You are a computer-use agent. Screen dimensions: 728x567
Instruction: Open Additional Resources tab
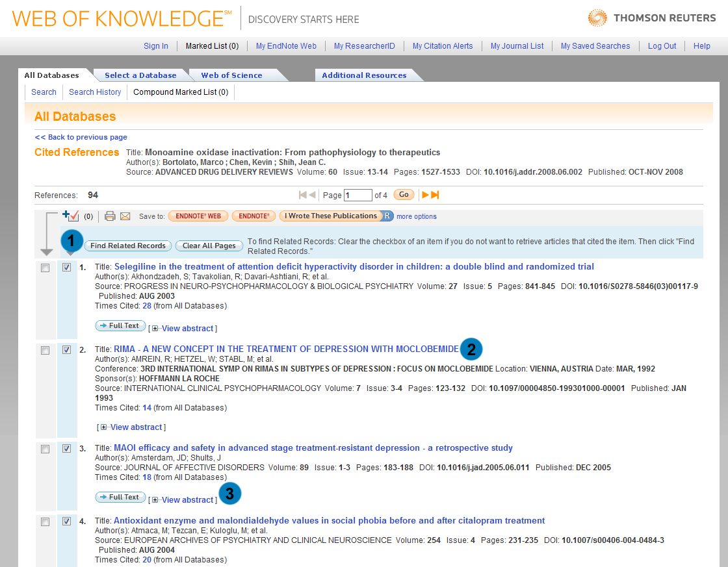coord(364,75)
